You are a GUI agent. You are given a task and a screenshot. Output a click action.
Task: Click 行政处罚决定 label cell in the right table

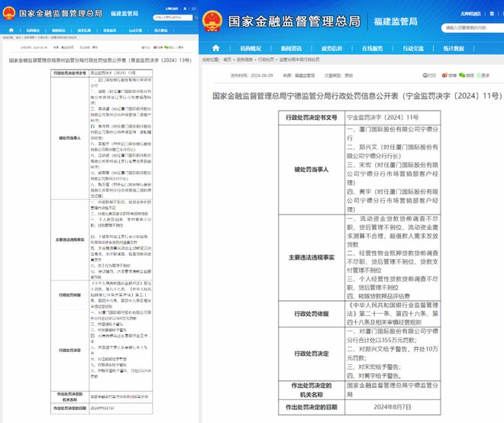click(x=311, y=354)
